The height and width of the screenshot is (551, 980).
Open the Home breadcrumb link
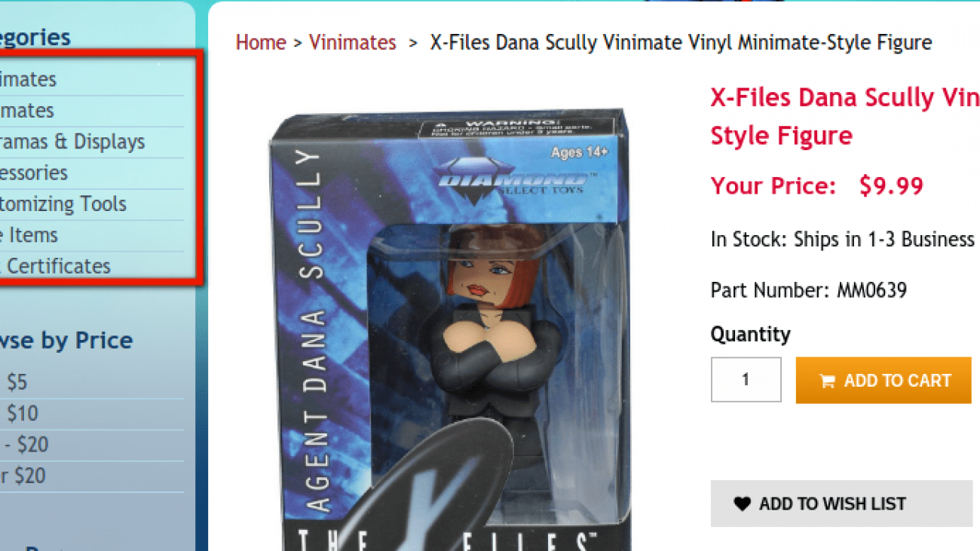coord(261,42)
